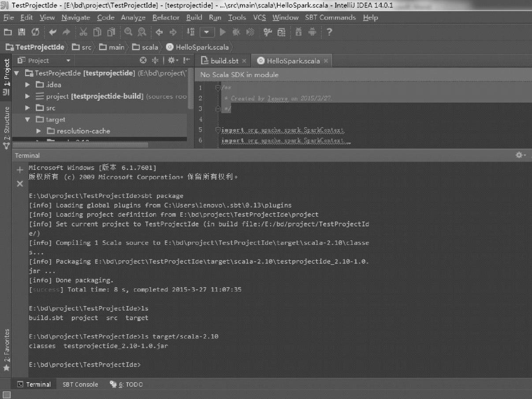Collapse the import fold marker
This screenshot has width=532, height=399.
pos(218,130)
